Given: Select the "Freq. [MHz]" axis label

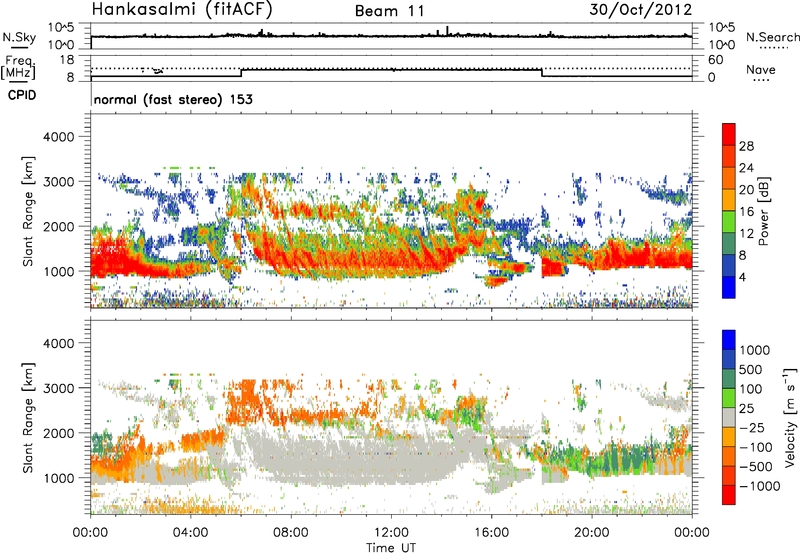Looking at the screenshot, I should pos(18,68).
